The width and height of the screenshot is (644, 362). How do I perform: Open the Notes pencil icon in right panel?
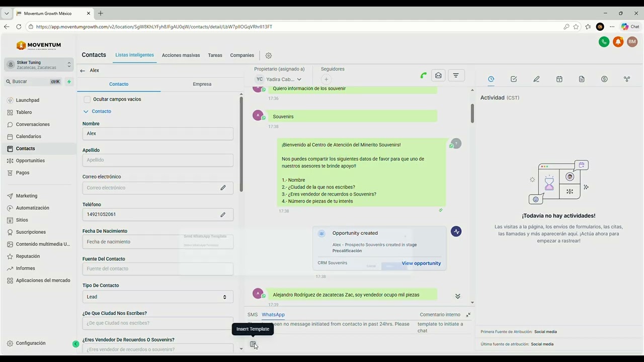coord(536,79)
